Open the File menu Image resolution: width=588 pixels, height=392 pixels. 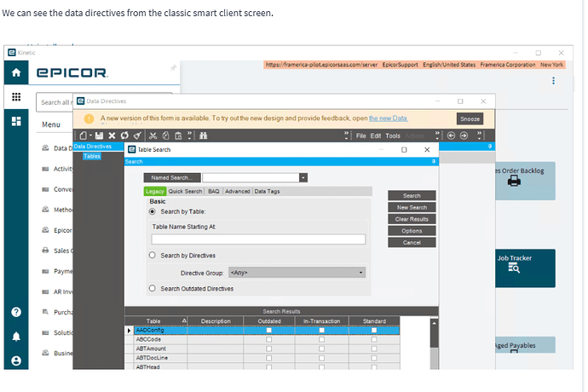tap(361, 135)
